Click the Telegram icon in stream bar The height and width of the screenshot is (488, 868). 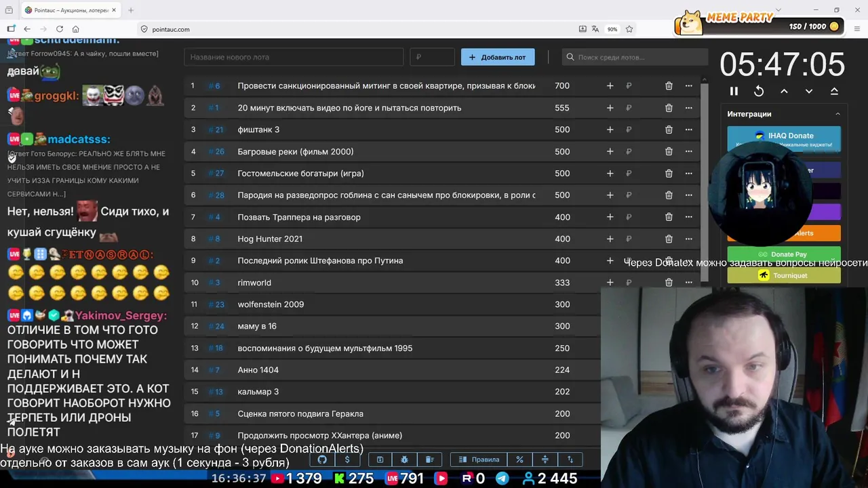click(x=502, y=479)
